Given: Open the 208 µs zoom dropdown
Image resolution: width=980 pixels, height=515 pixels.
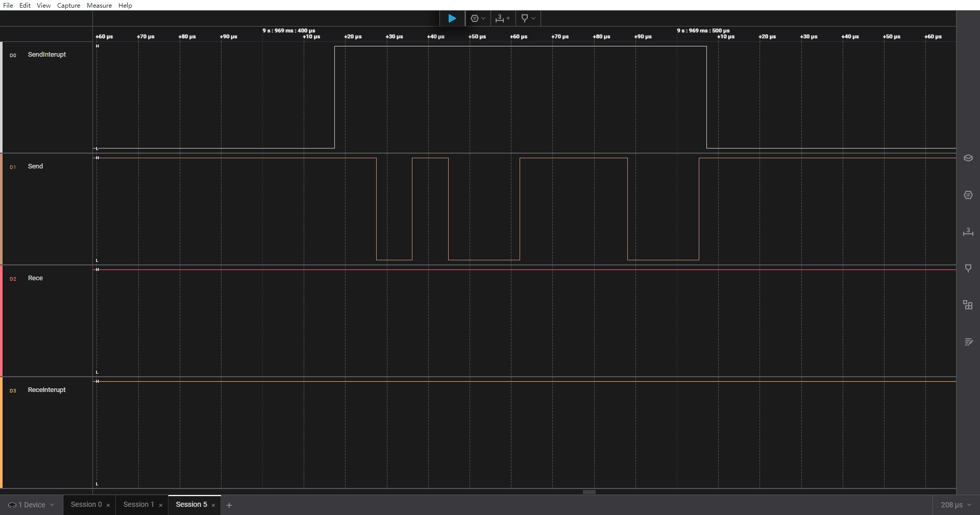Looking at the screenshot, I should coord(955,505).
